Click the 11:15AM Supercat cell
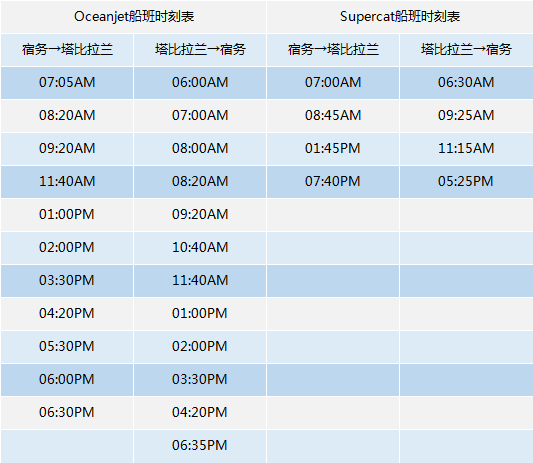The image size is (533, 463). [x=466, y=149]
